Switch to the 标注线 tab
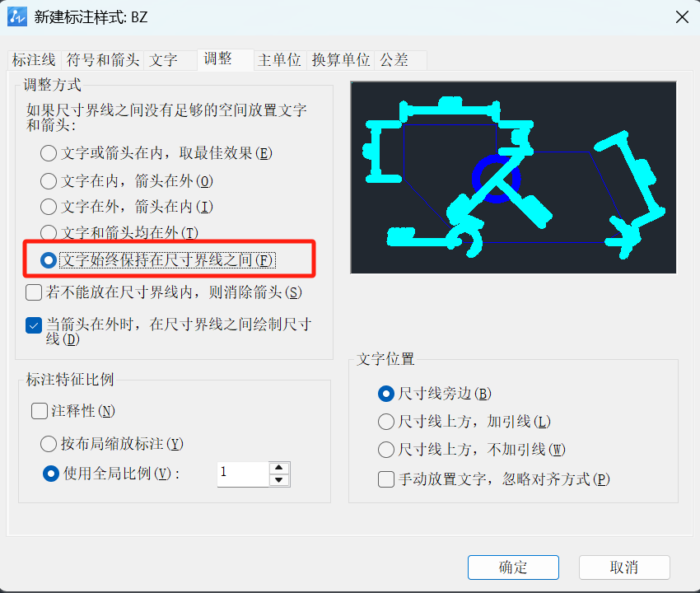Viewport: 700px width, 593px height. (x=34, y=60)
